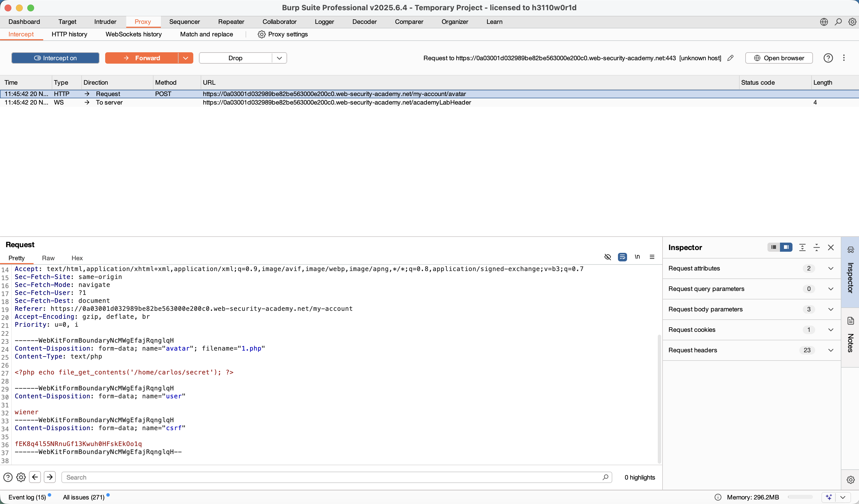
Task: Open global settings gear icon at top right
Action: click(x=852, y=22)
